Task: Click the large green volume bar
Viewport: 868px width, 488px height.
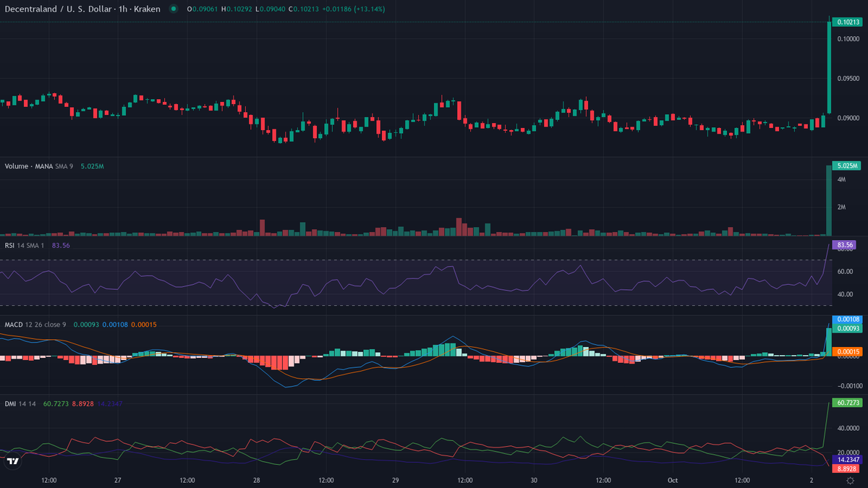Action: [829, 200]
